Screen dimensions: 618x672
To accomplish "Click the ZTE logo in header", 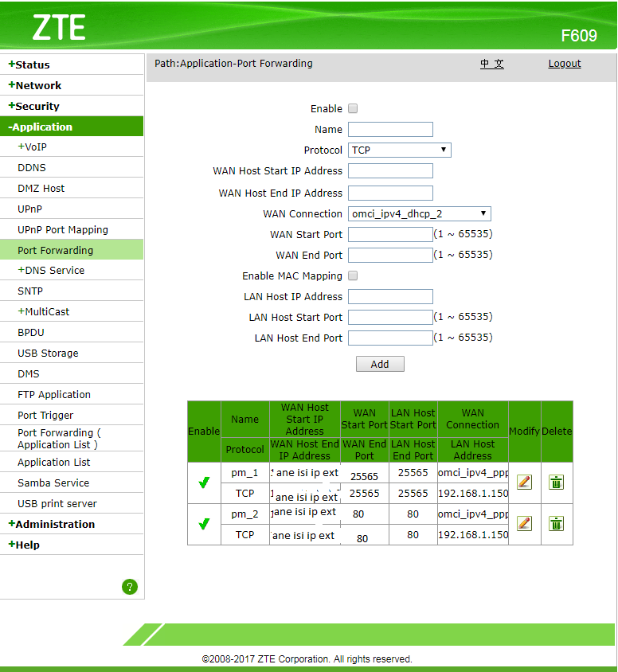I will tap(59, 28).
